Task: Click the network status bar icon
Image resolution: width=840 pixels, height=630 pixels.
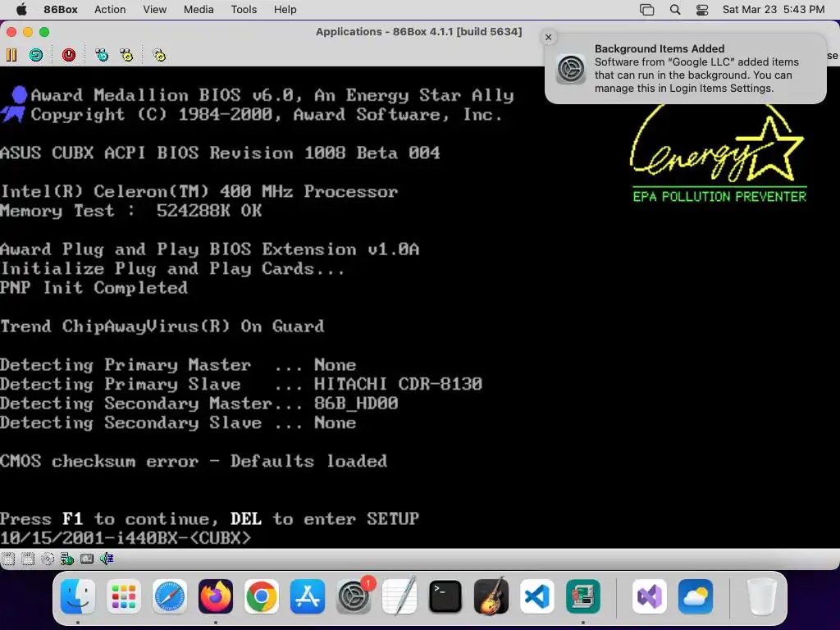Action: pos(67,559)
